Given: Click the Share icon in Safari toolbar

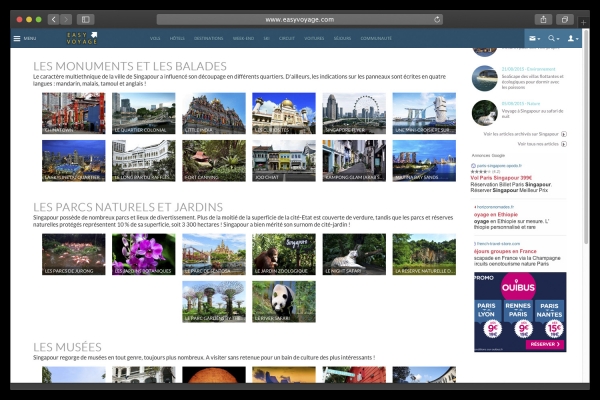Looking at the screenshot, I should tap(543, 19).
